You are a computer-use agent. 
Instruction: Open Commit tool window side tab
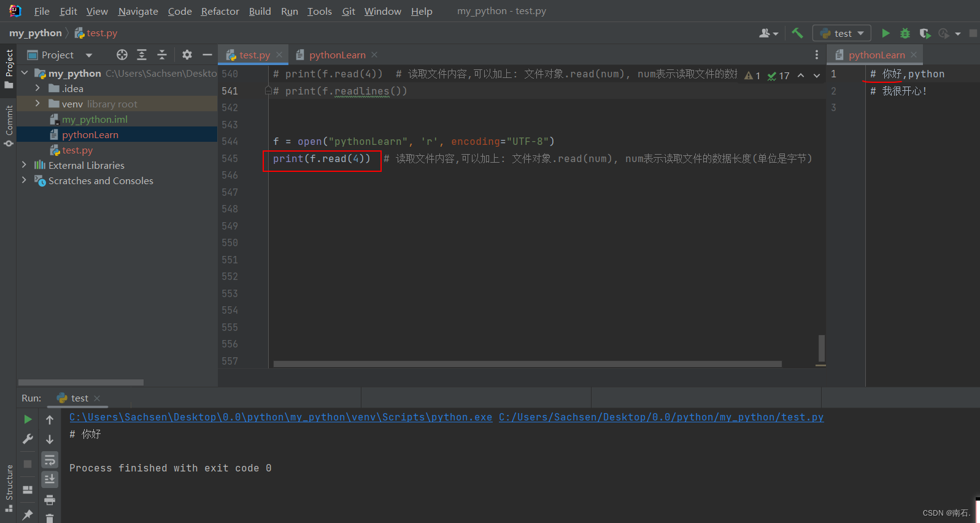9,126
